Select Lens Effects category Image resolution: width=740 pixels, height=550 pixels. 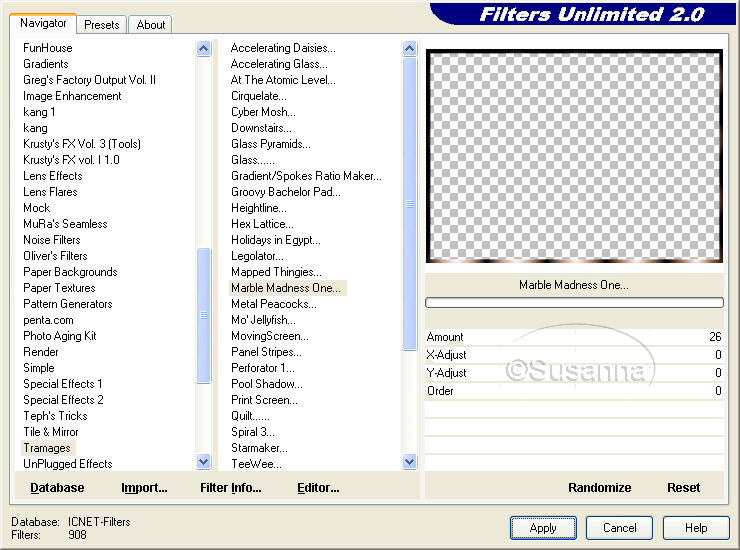click(x=53, y=176)
